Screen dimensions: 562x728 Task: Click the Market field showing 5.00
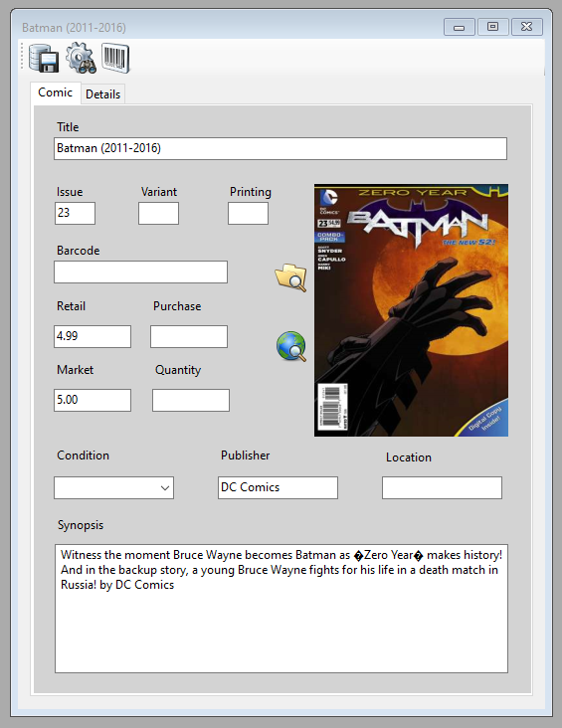click(93, 400)
